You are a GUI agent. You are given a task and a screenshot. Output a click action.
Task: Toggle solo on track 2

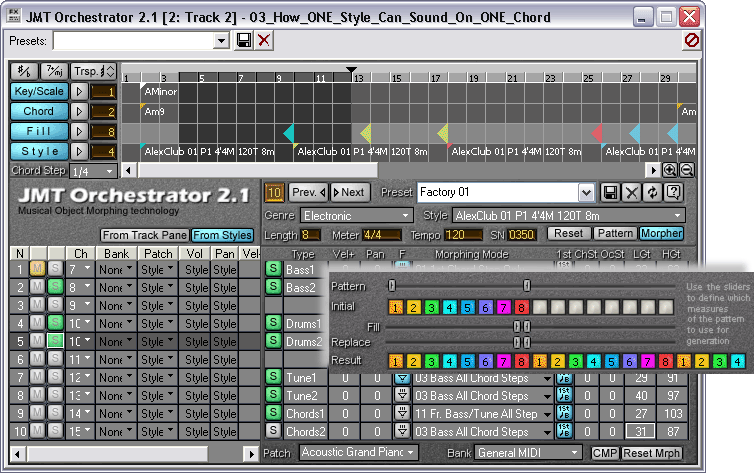pos(56,287)
